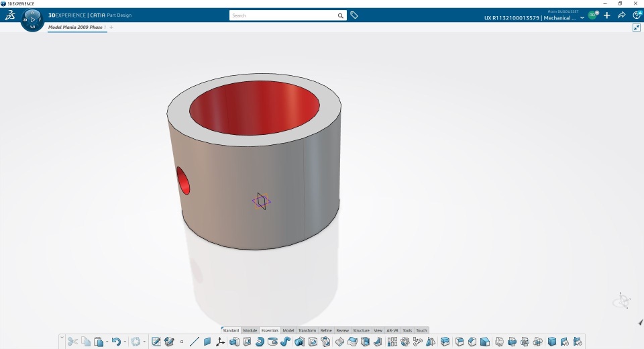Click the Copy icon

click(86, 342)
